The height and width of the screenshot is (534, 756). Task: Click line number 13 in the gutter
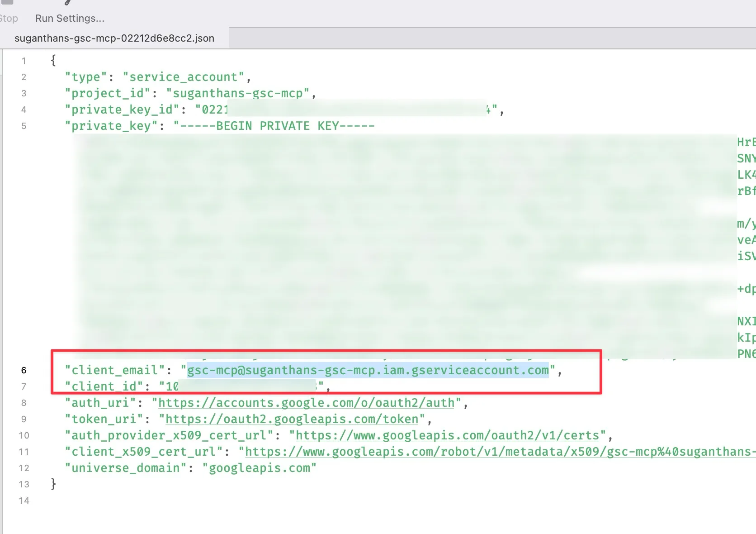(x=24, y=484)
